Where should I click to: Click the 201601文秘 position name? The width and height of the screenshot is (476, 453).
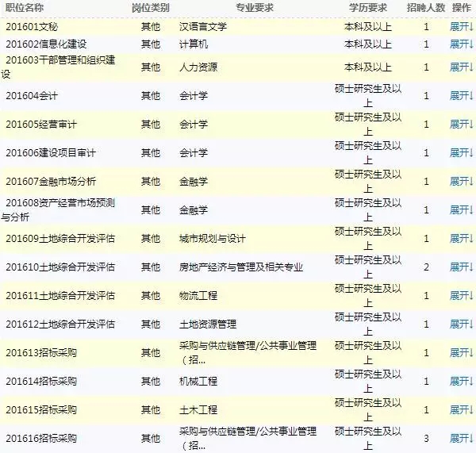tap(30, 27)
